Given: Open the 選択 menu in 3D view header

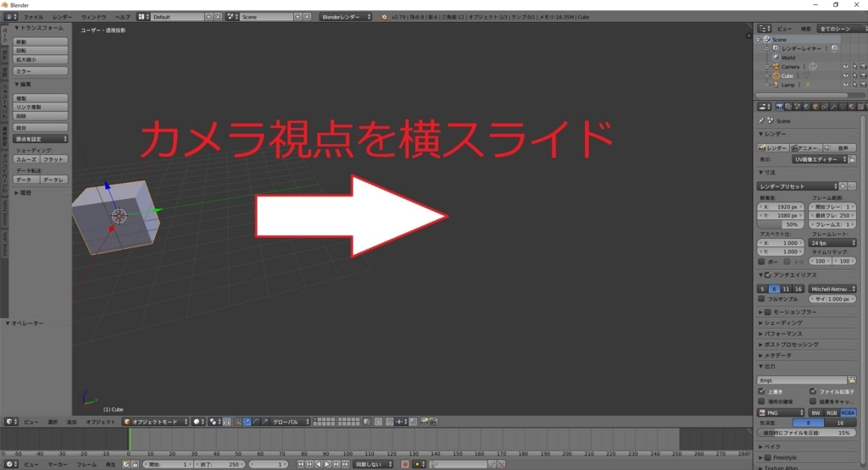Looking at the screenshot, I should 53,422.
